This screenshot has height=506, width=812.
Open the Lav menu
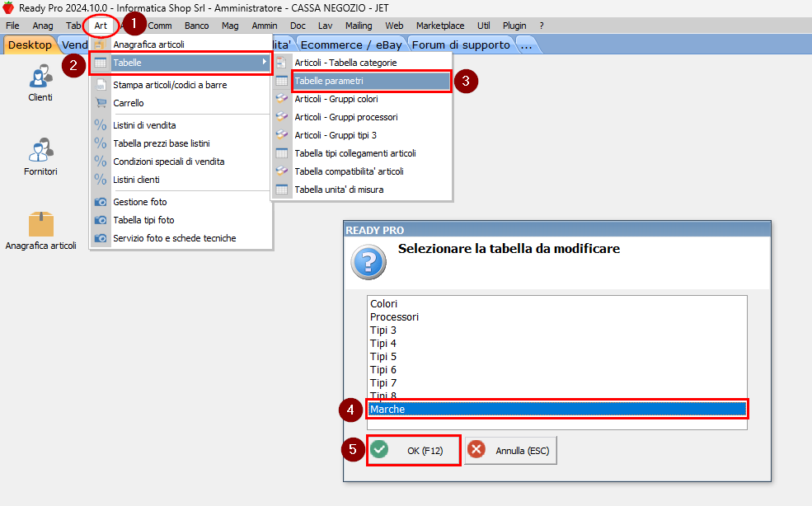(x=326, y=26)
